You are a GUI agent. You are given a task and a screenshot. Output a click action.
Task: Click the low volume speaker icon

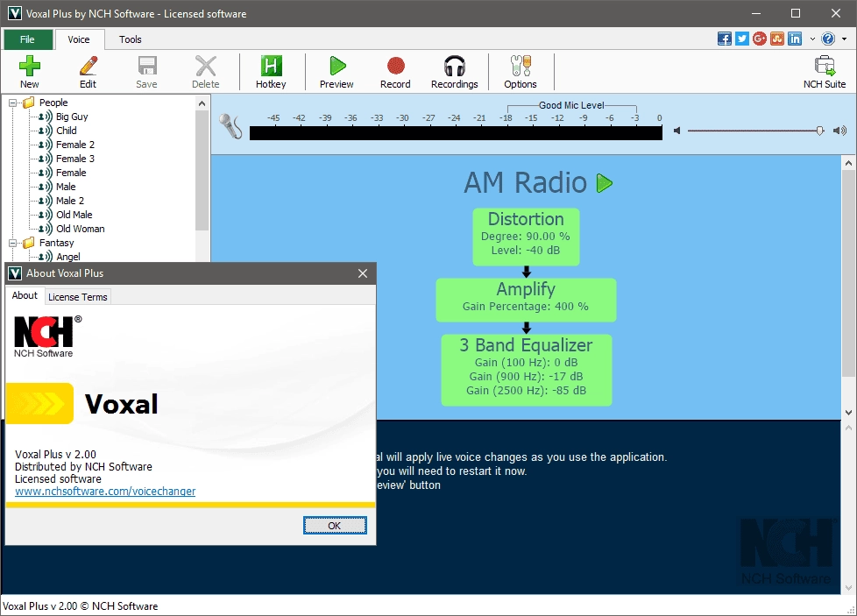click(x=676, y=131)
